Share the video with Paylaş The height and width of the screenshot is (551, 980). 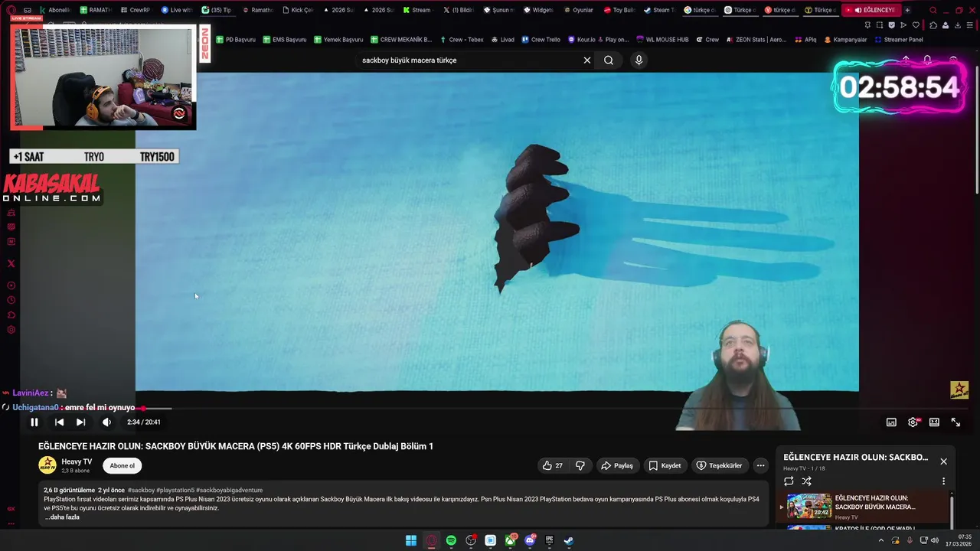coord(617,465)
